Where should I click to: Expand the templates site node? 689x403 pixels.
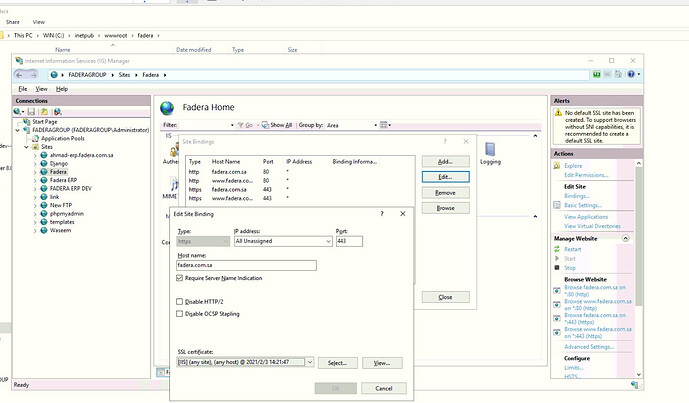click(35, 222)
